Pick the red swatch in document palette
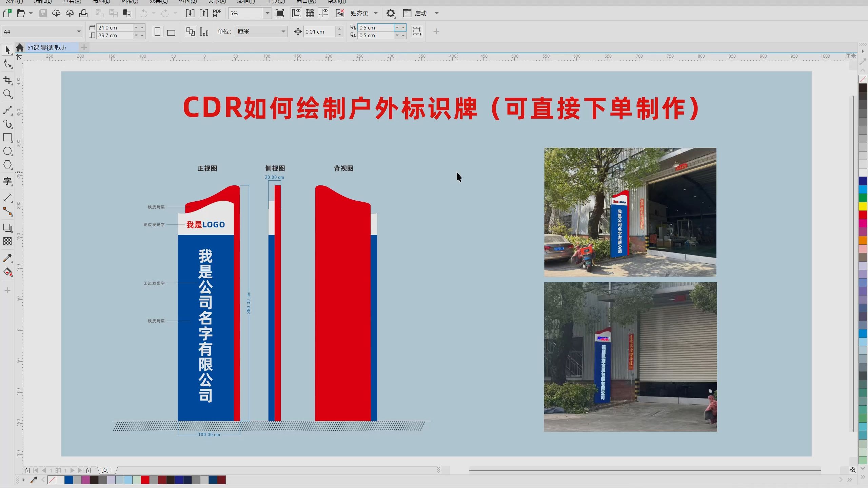The width and height of the screenshot is (868, 488). tap(145, 480)
